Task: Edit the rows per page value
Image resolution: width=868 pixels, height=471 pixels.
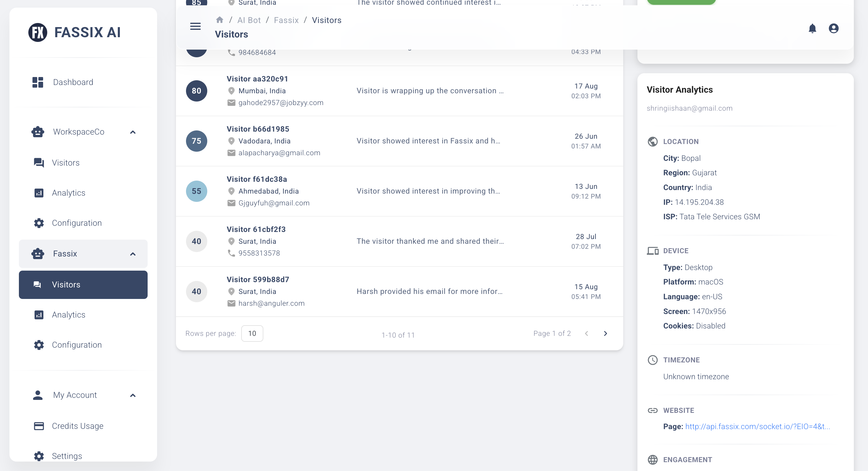Action: [x=252, y=333]
